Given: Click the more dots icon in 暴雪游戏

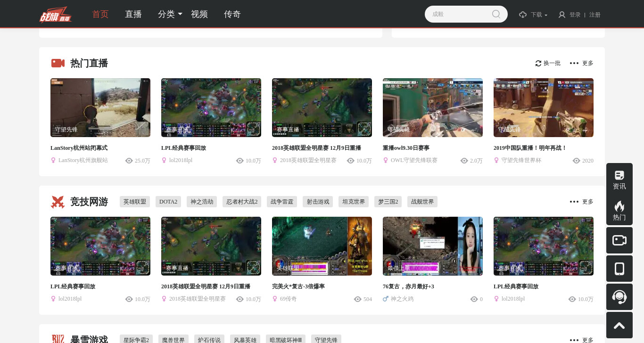Looking at the screenshot, I should [x=574, y=340].
